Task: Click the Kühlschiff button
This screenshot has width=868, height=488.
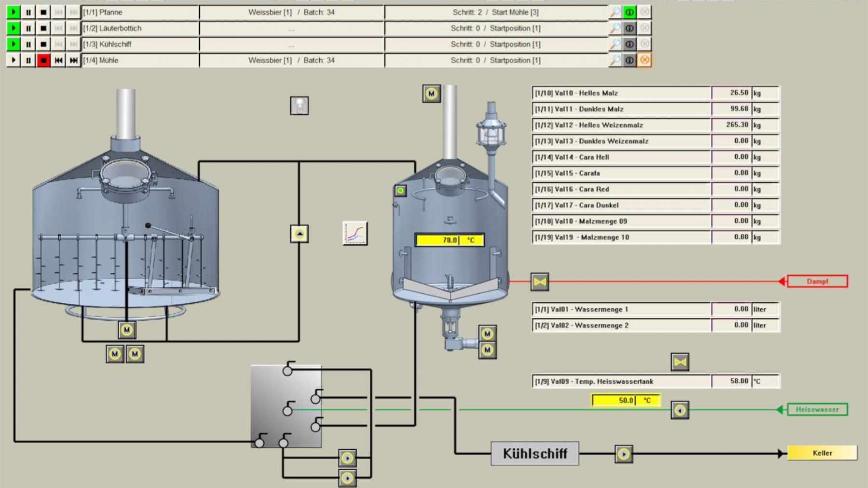Action: (x=535, y=453)
